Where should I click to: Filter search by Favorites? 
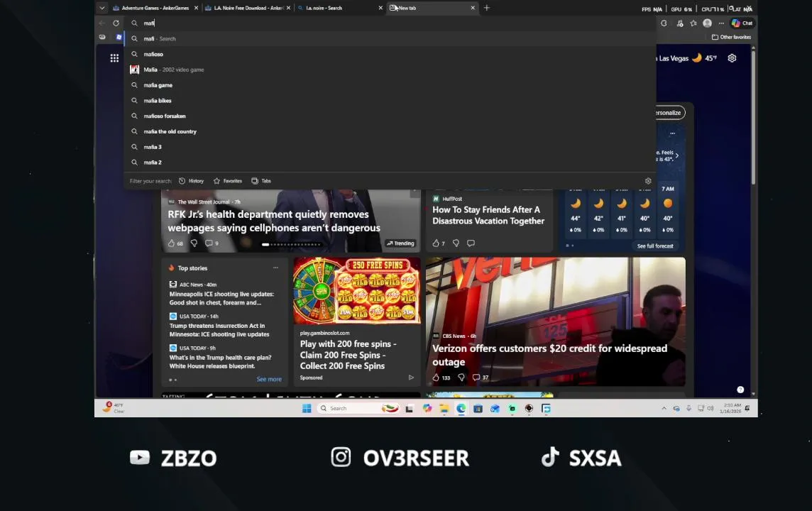[228, 181]
